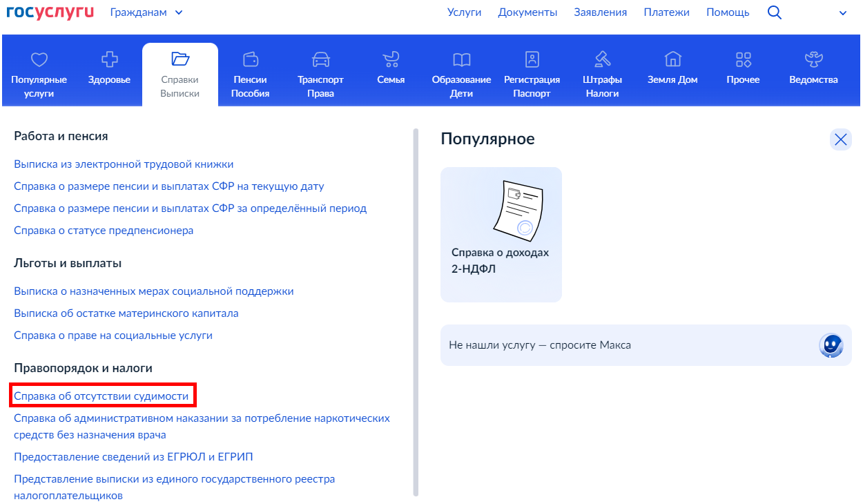
Task: Click the magnifying glass search icon
Action: click(x=775, y=12)
